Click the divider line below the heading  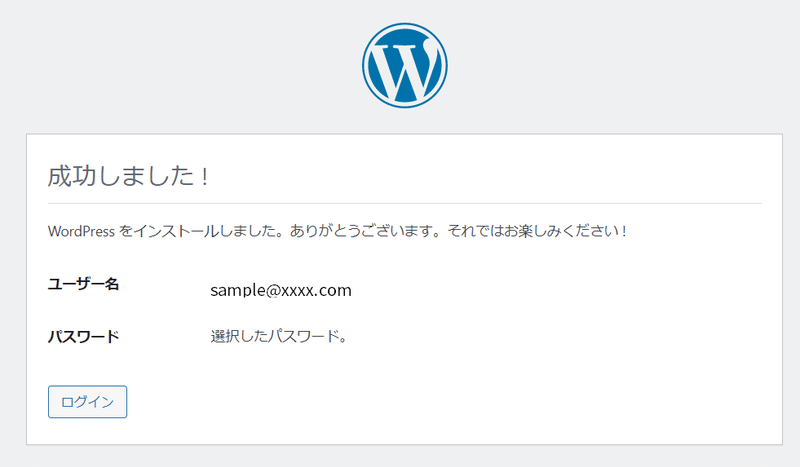point(405,203)
